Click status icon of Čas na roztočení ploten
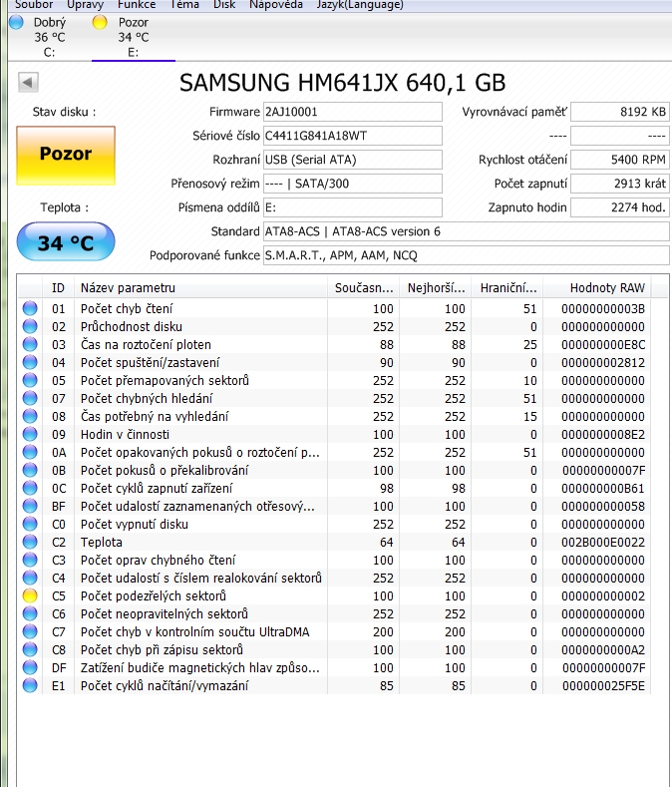The width and height of the screenshot is (672, 787). coord(30,344)
